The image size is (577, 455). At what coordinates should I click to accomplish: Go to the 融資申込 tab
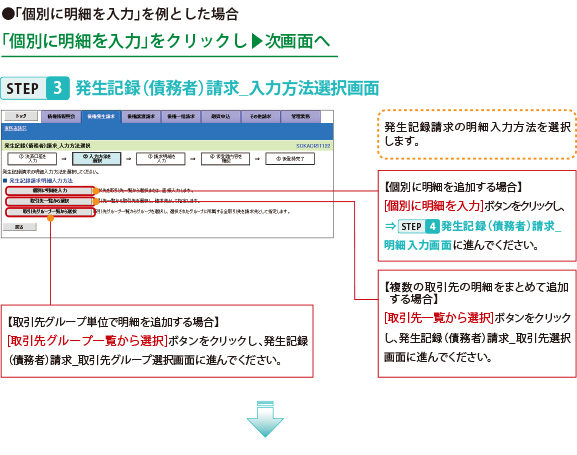(x=221, y=117)
